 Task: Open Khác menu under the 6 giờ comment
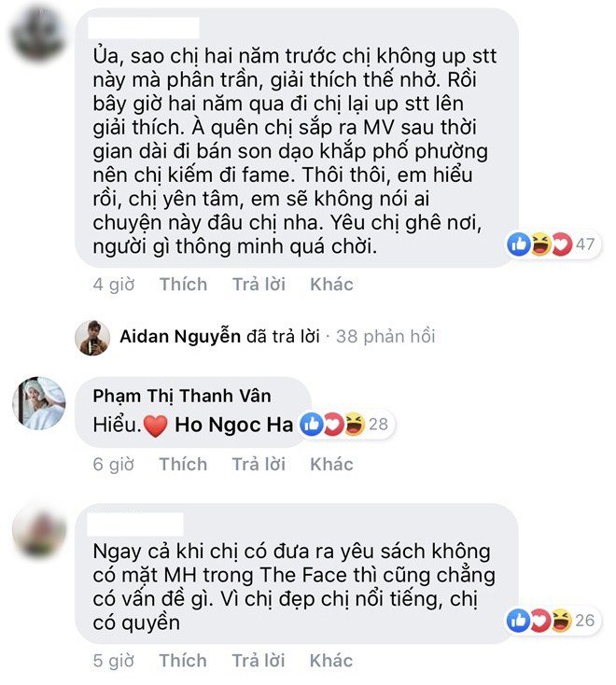(x=331, y=464)
